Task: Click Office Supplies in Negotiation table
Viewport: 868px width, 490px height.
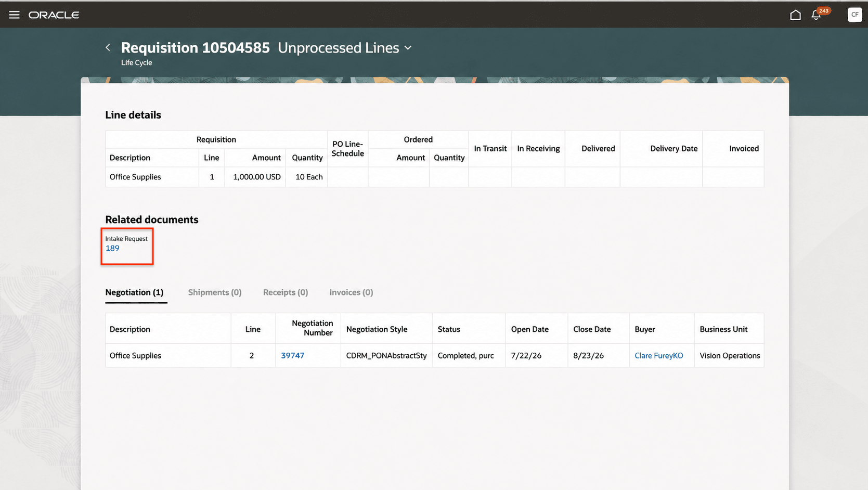Action: [135, 356]
